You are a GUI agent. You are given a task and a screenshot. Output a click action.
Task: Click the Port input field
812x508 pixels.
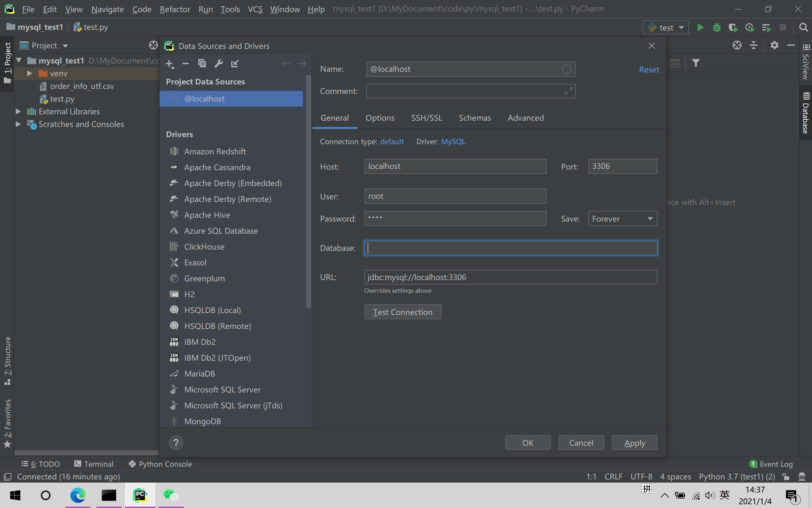[x=622, y=166]
